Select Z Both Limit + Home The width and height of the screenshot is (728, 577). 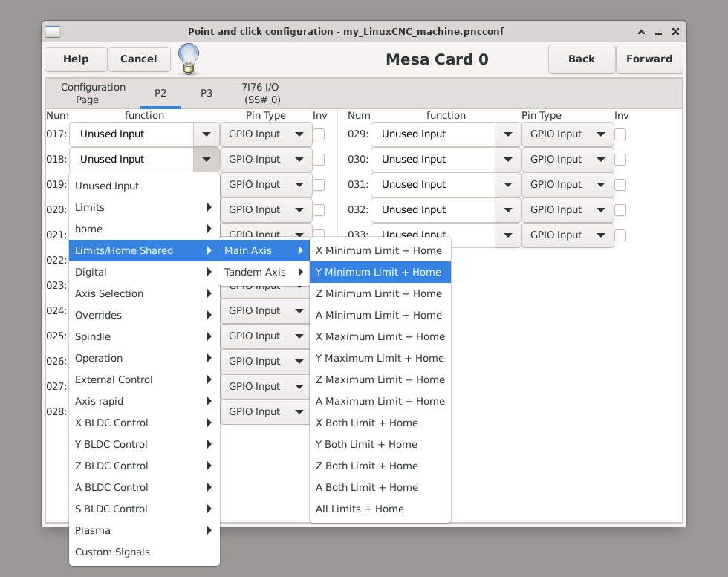[x=367, y=466]
